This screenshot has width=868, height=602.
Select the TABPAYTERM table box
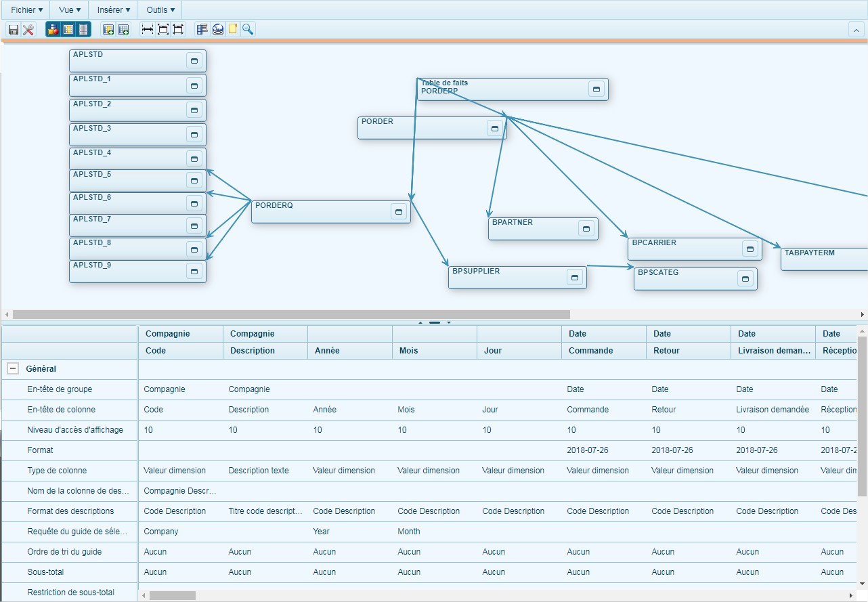[x=824, y=259]
